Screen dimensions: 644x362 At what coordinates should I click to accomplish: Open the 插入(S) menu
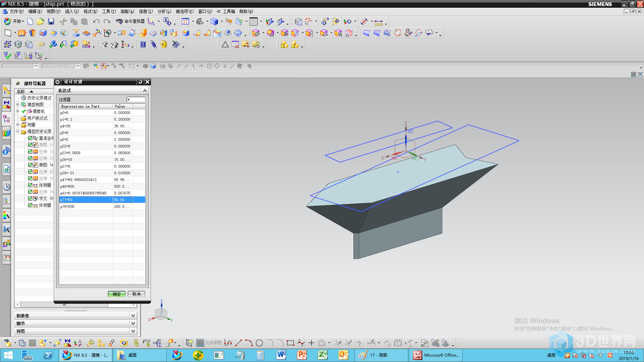pyautogui.click(x=72, y=11)
